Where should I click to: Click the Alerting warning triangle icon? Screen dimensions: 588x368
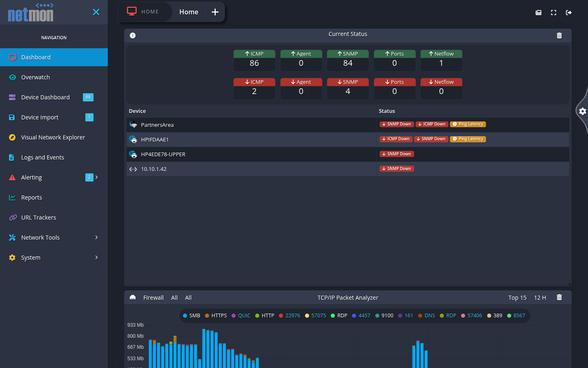click(12, 177)
